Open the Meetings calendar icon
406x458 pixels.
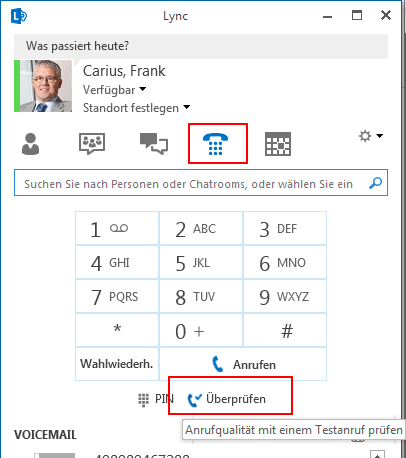point(278,144)
